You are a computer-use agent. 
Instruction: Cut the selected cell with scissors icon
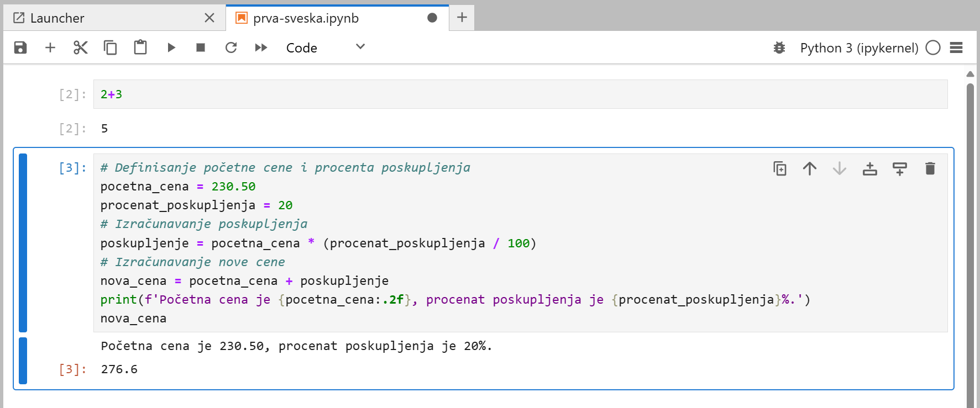[x=81, y=47]
